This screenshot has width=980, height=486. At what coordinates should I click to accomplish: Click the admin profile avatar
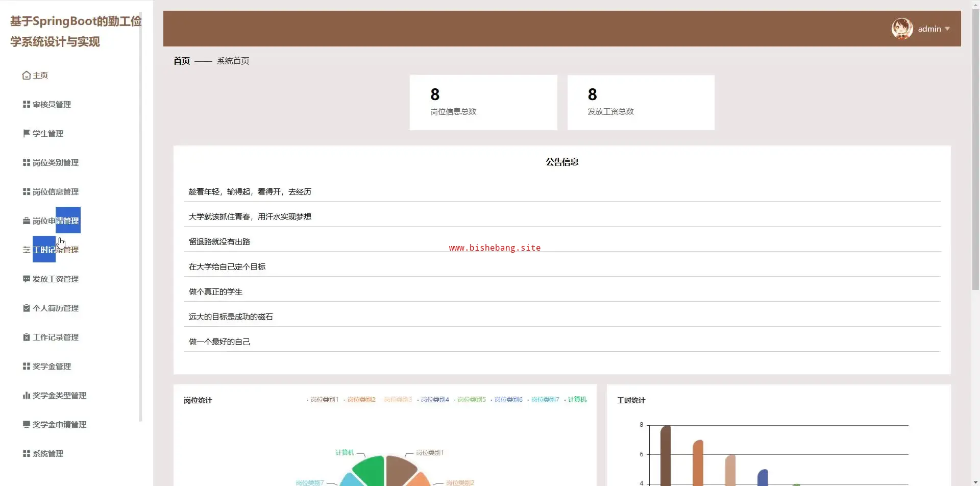pos(902,29)
